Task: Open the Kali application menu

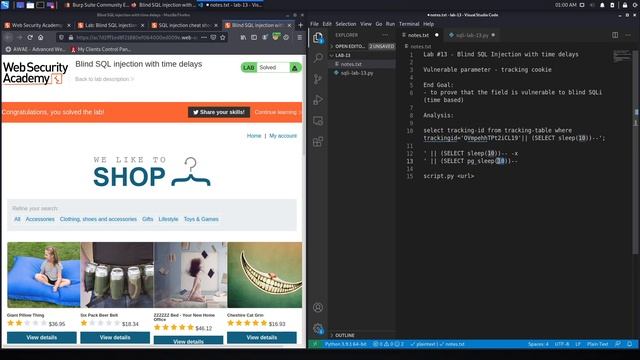Action: pos(5,5)
